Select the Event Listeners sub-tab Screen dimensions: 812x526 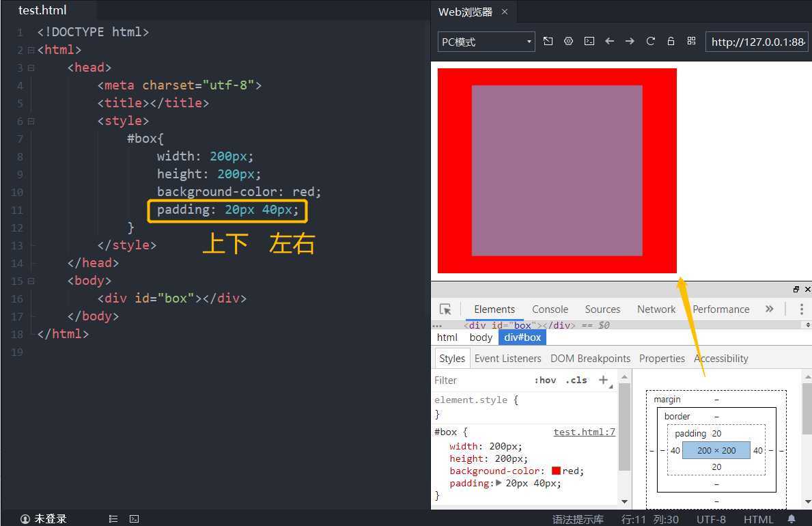coord(507,358)
